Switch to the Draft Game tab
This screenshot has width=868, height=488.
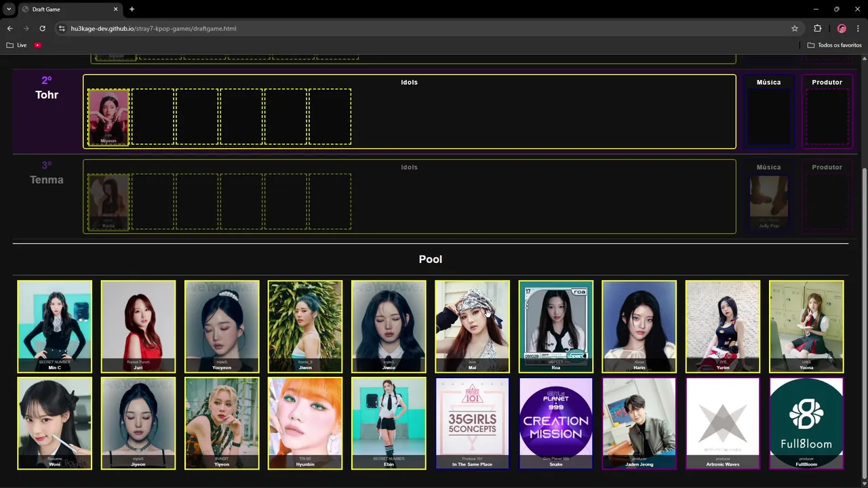coord(70,9)
